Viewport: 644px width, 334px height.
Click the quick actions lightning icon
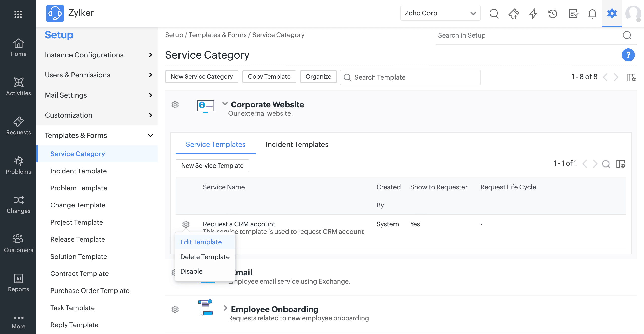(533, 14)
